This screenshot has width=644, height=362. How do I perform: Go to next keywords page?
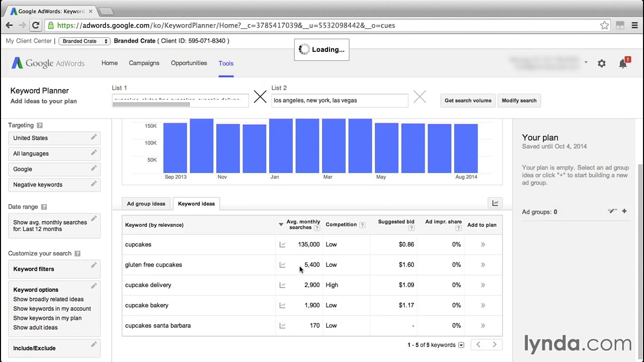click(494, 345)
